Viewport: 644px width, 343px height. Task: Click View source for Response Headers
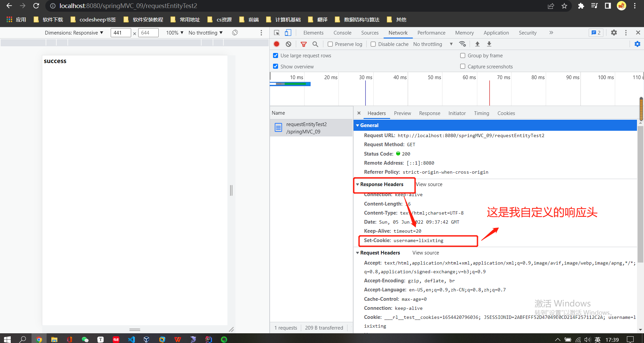point(429,184)
